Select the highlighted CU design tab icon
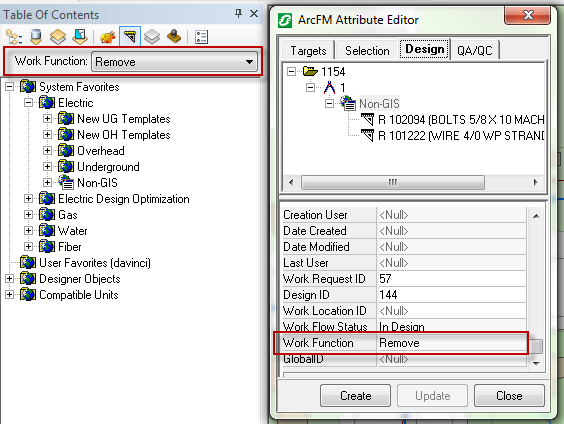The image size is (564, 424). click(130, 37)
